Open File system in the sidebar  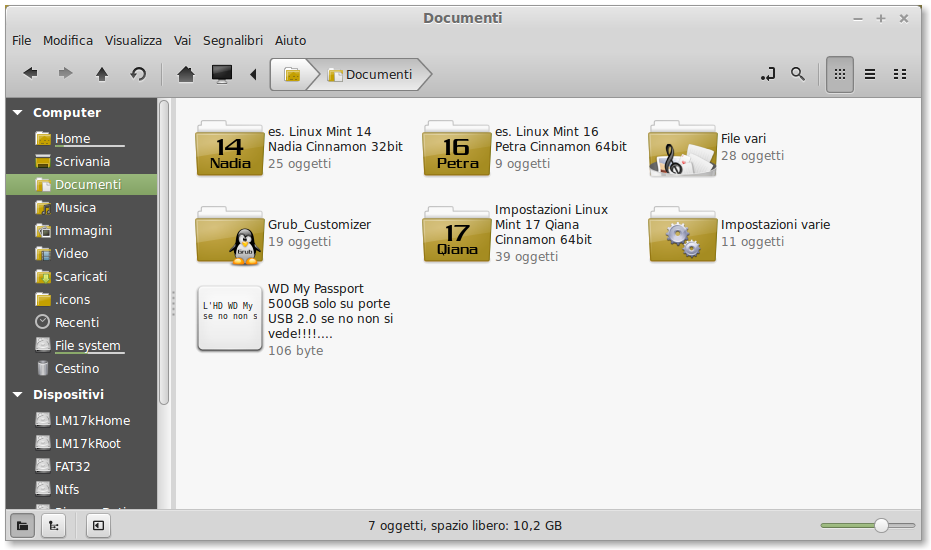(x=81, y=346)
